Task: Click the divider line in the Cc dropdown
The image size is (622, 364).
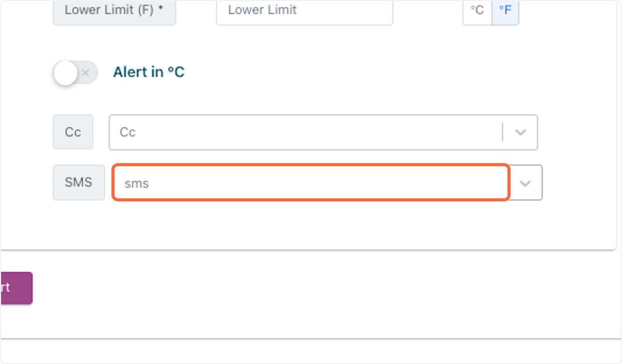Action: 502,132
